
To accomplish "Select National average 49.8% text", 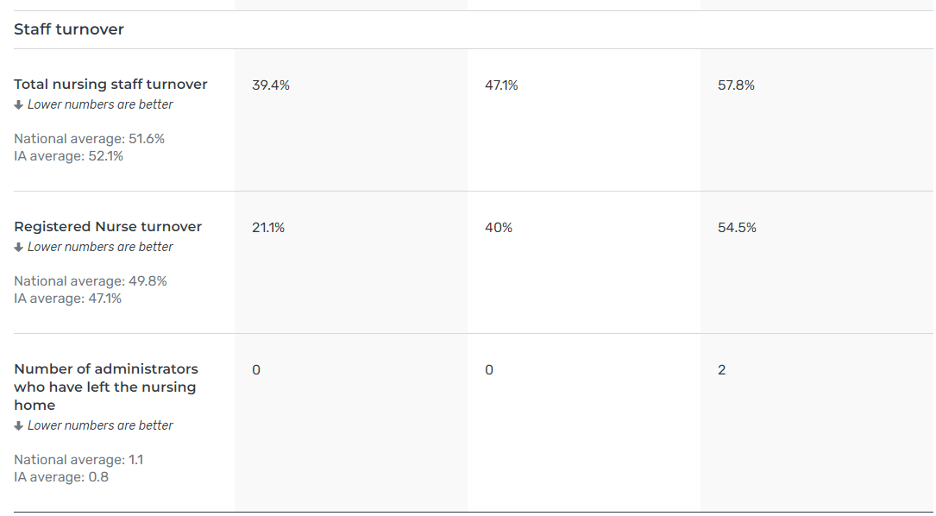I will point(90,281).
